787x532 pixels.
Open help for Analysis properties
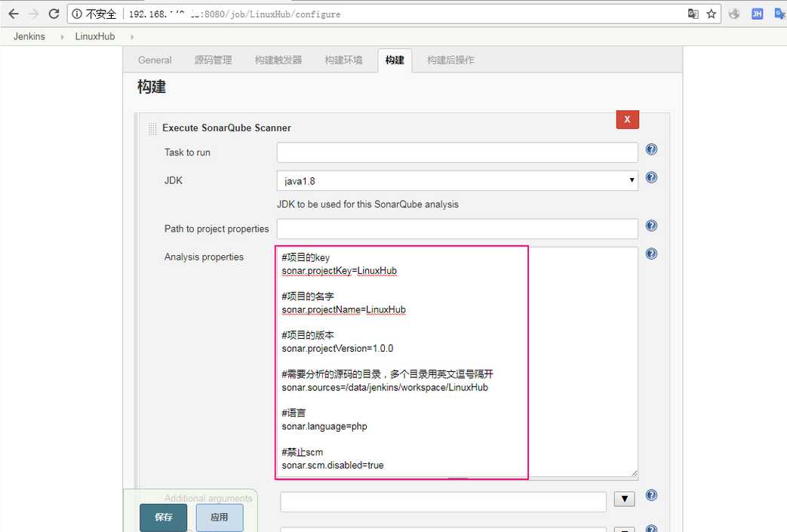coord(651,254)
